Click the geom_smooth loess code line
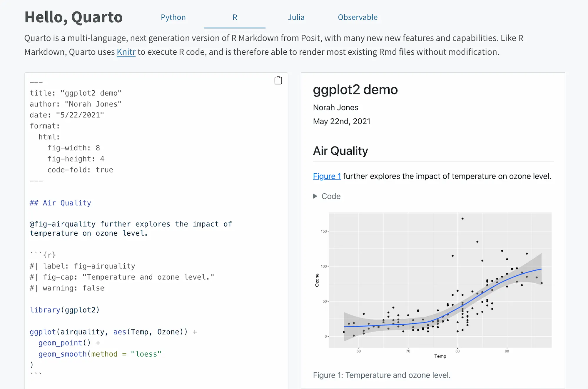Image resolution: width=588 pixels, height=389 pixels. 100,354
